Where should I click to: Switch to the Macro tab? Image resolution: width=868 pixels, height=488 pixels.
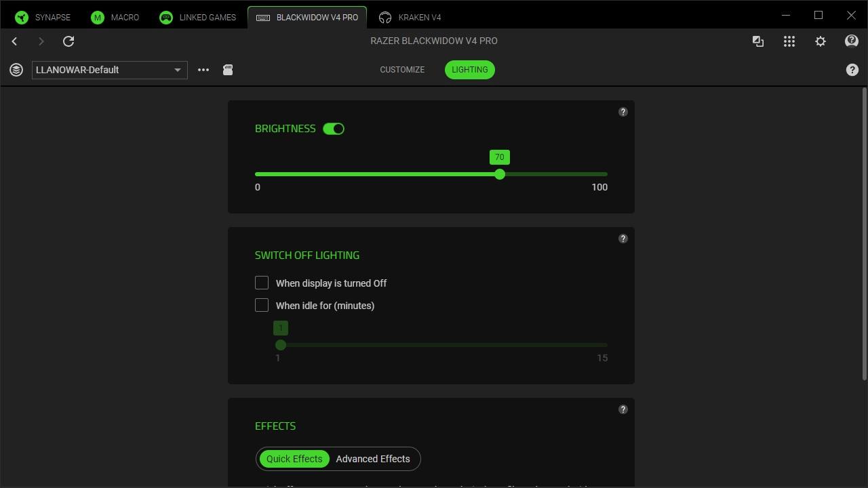[x=115, y=17]
